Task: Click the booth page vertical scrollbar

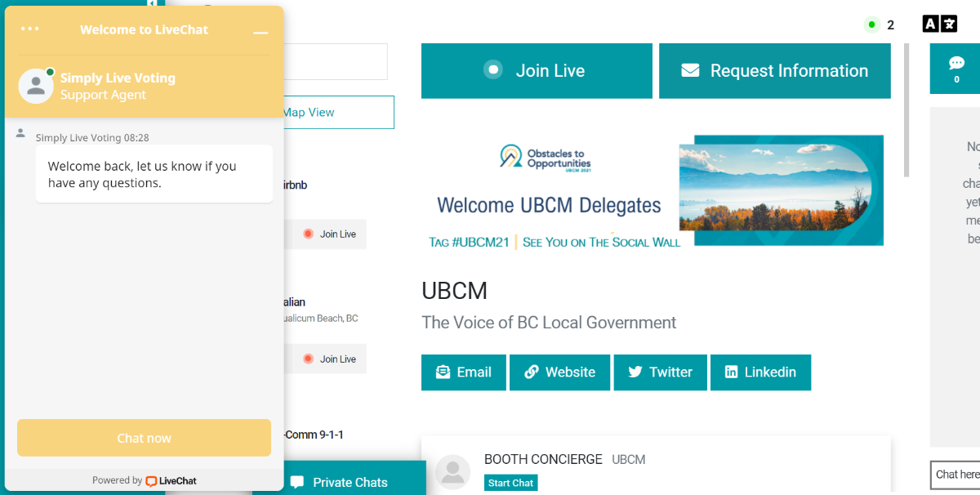Action: tap(906, 110)
